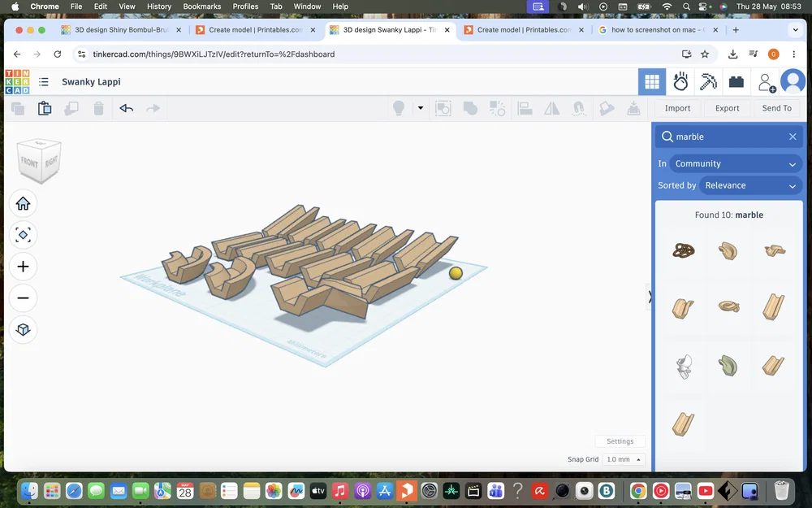Open the Music app in the Dock

340,490
